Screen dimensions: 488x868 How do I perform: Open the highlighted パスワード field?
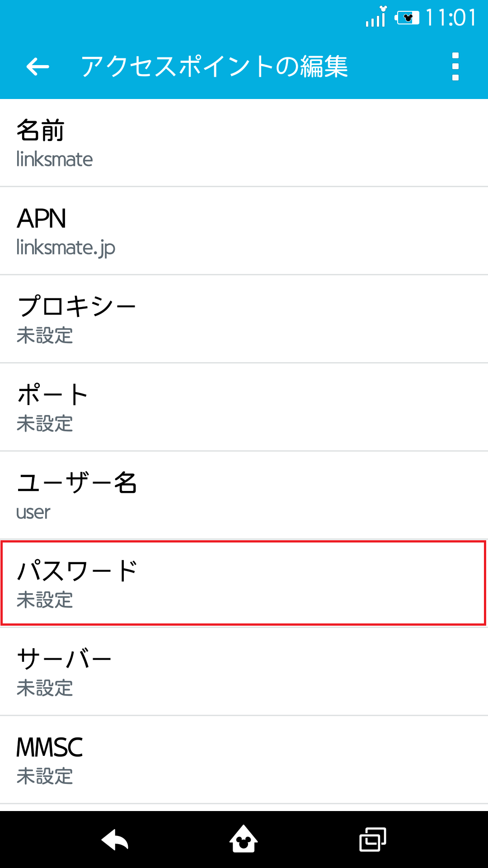tap(244, 583)
